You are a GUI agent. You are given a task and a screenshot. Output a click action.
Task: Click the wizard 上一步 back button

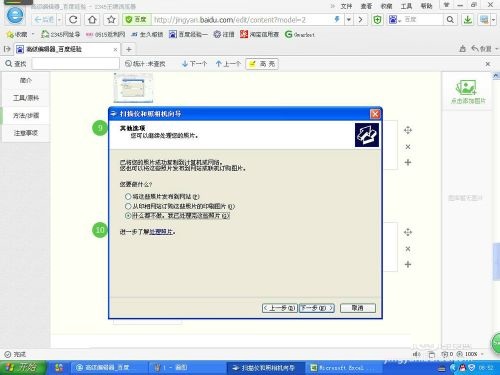pos(279,308)
